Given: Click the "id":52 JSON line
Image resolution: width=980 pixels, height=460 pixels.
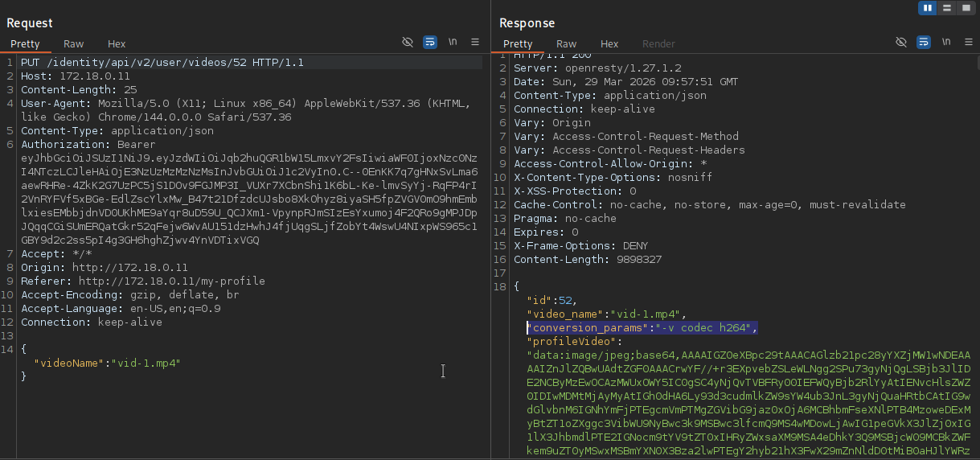Looking at the screenshot, I should point(552,301).
